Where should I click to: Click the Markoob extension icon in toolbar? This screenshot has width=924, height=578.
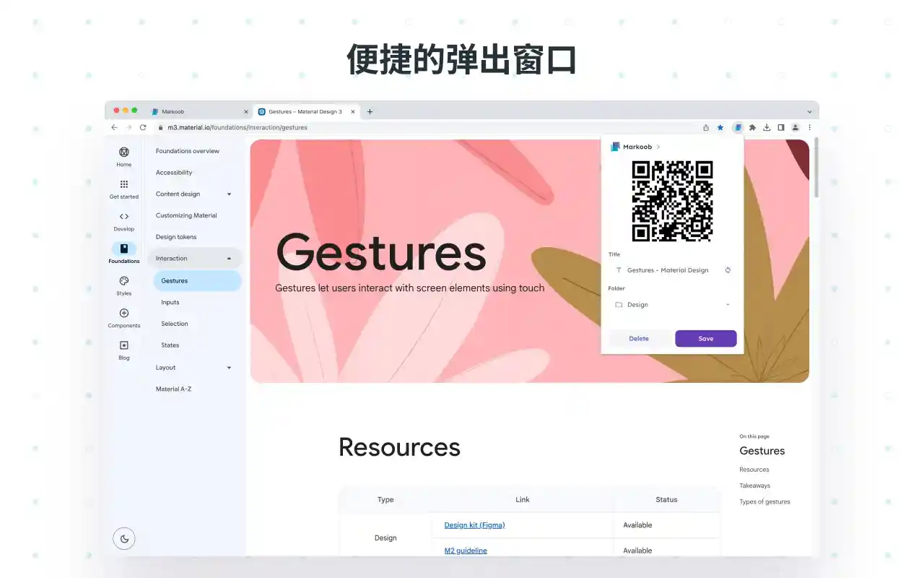coord(737,127)
